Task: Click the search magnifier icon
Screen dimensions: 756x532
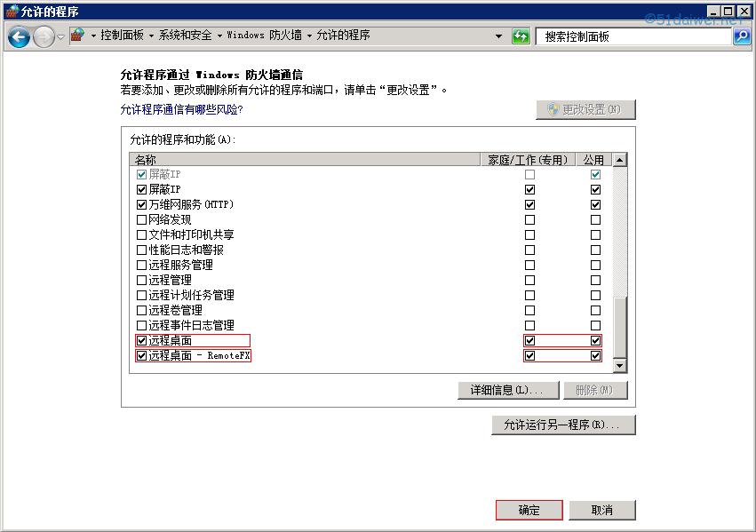Action: point(741,36)
